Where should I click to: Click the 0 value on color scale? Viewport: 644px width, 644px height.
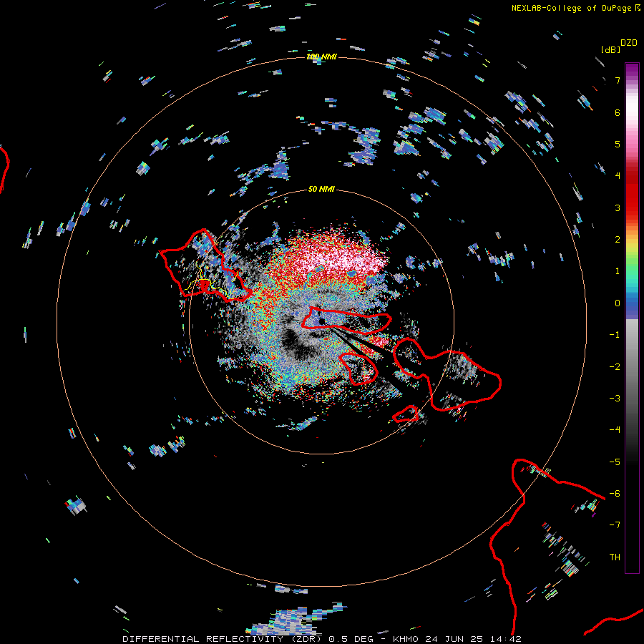[x=618, y=303]
